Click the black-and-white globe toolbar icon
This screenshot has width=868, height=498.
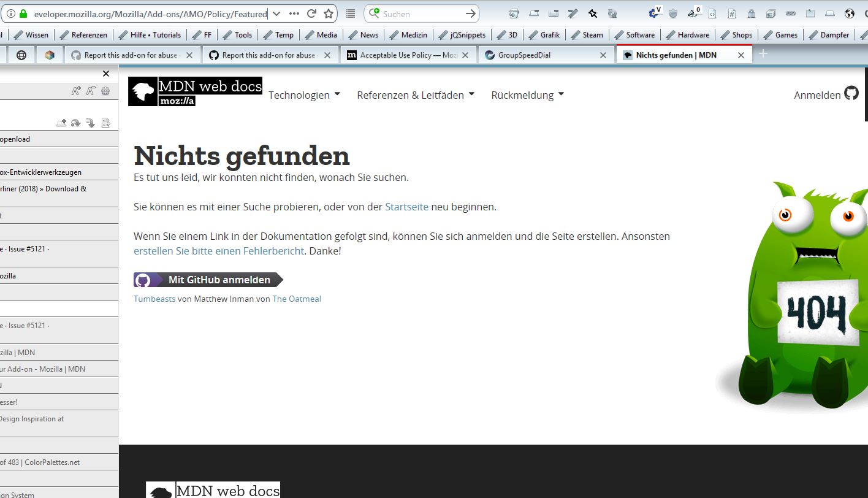pyautogui.click(x=850, y=13)
